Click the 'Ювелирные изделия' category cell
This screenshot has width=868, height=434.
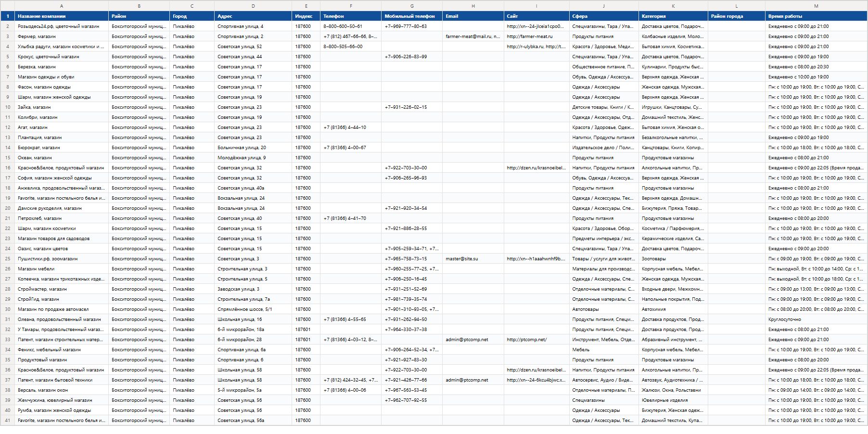tap(673, 400)
